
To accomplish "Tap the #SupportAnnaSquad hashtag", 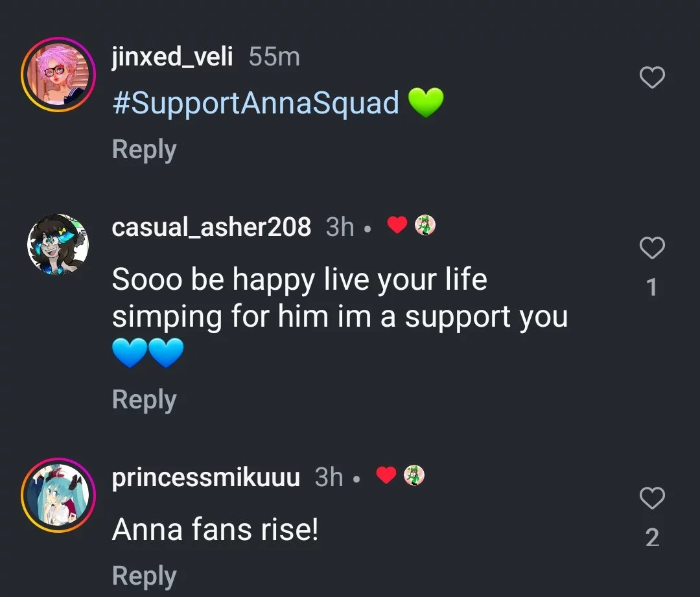I will 256,103.
